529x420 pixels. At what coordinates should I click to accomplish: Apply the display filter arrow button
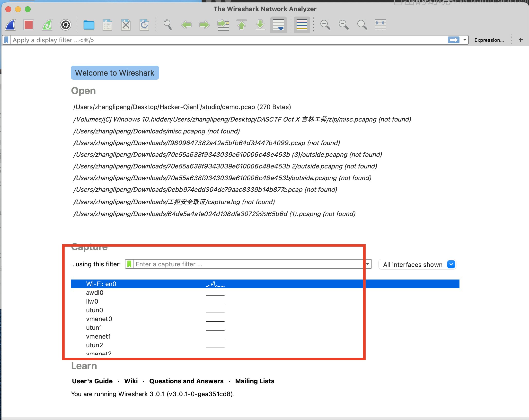pyautogui.click(x=453, y=40)
